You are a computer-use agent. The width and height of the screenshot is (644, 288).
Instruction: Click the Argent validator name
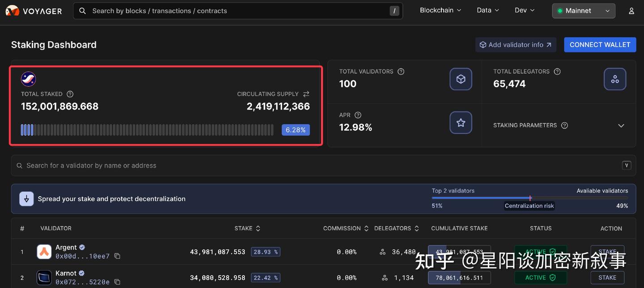[x=66, y=247]
